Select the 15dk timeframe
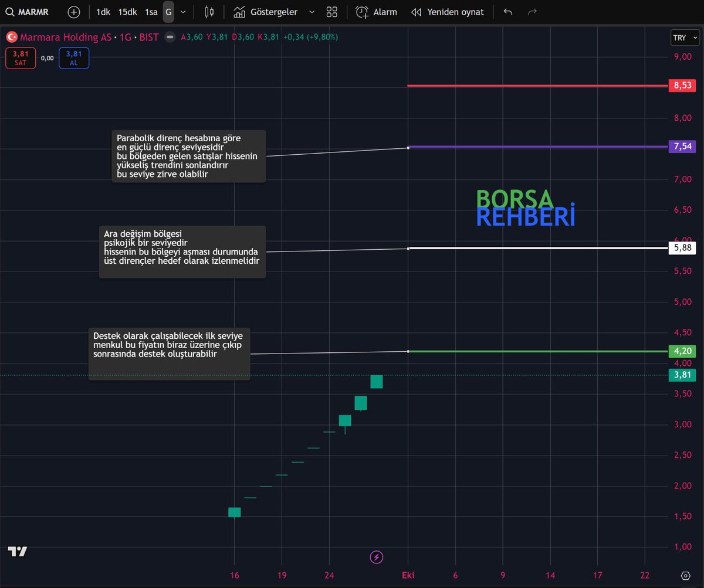The width and height of the screenshot is (704, 588). 127,12
